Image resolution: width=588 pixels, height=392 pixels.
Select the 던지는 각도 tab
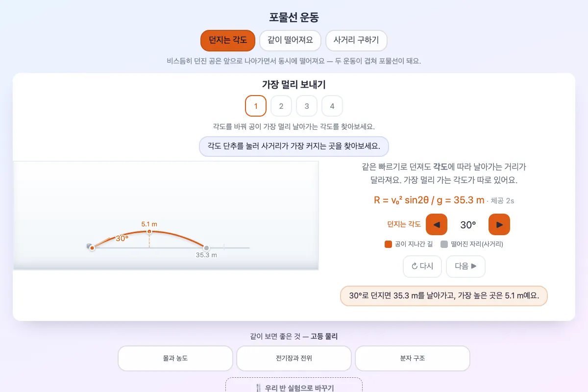(x=228, y=40)
